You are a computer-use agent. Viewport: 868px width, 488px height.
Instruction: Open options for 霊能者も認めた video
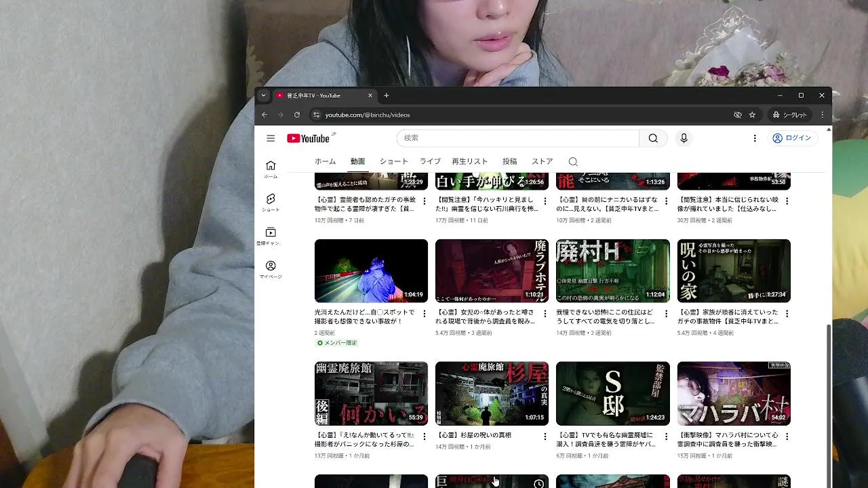coord(425,201)
